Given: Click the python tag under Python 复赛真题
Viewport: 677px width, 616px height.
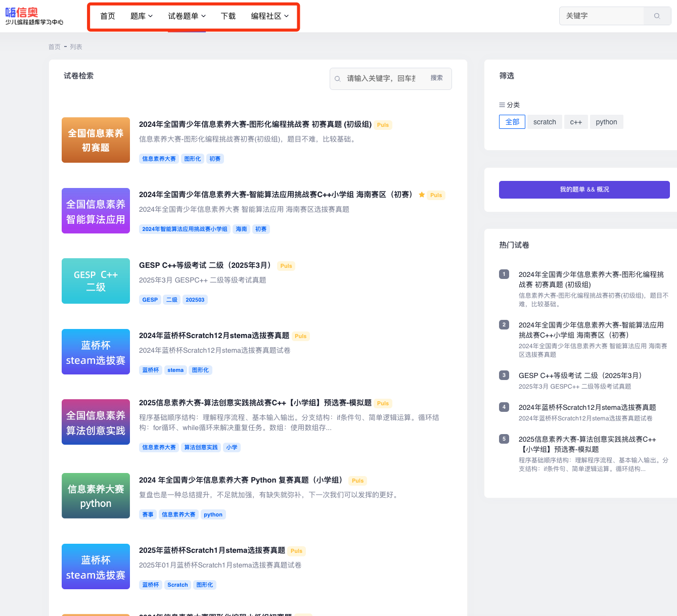Looking at the screenshot, I should tap(213, 514).
